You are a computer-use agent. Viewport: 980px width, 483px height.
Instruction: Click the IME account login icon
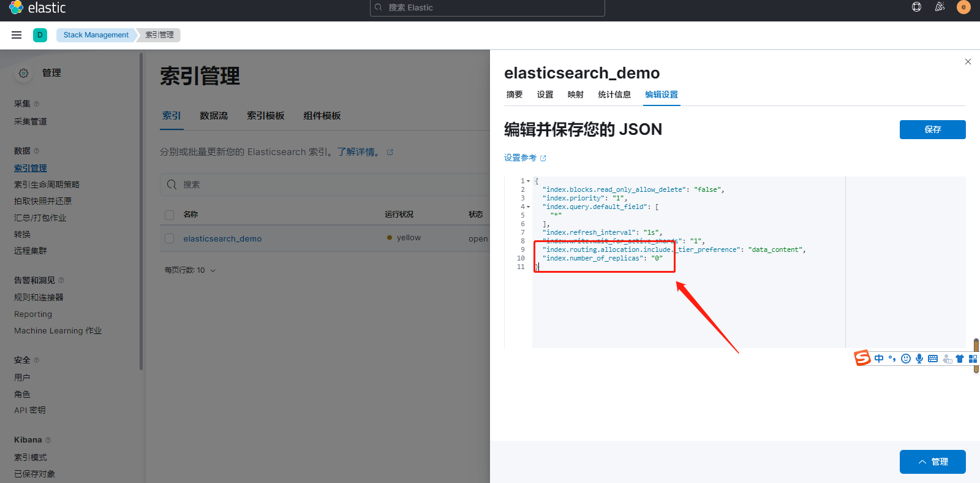click(947, 359)
